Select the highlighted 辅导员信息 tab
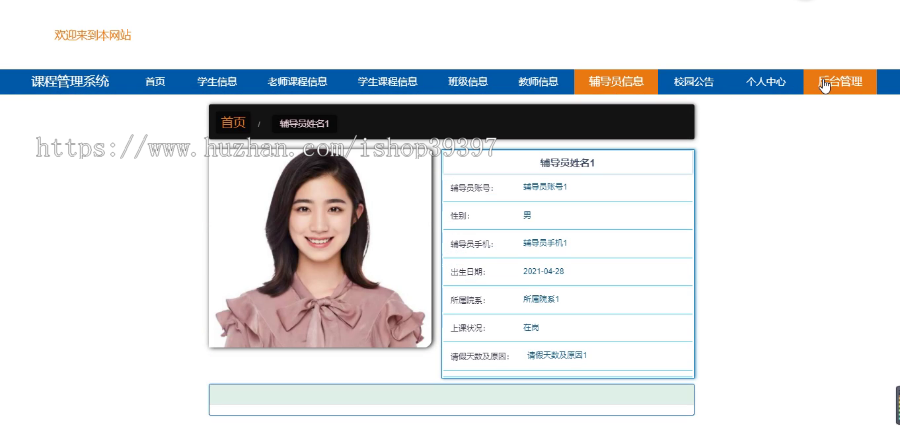Screen dimensions: 900x432 [x=616, y=81]
